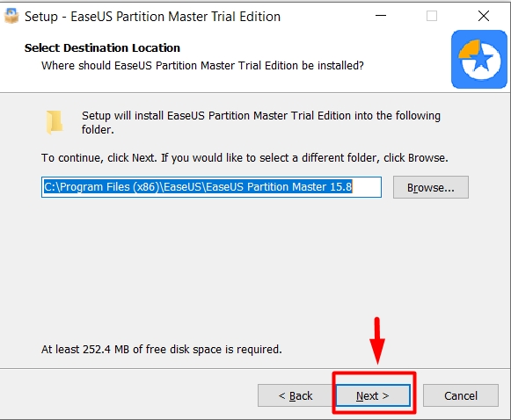Click the installation path text field
Screen dimensions: 511x420
[211, 187]
